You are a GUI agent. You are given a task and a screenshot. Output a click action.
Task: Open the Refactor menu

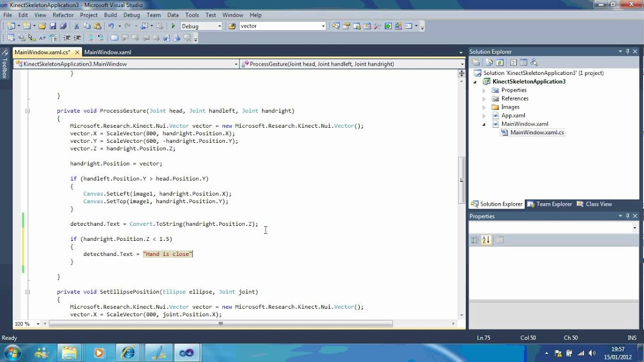pyautogui.click(x=63, y=15)
